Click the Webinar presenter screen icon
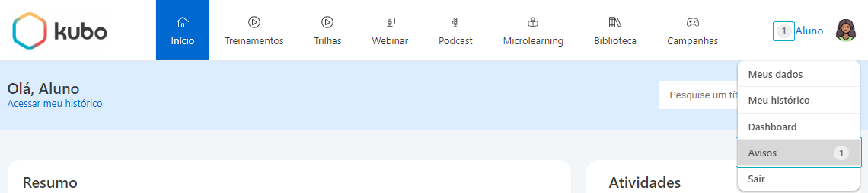Image resolution: width=868 pixels, height=193 pixels. coord(389,23)
